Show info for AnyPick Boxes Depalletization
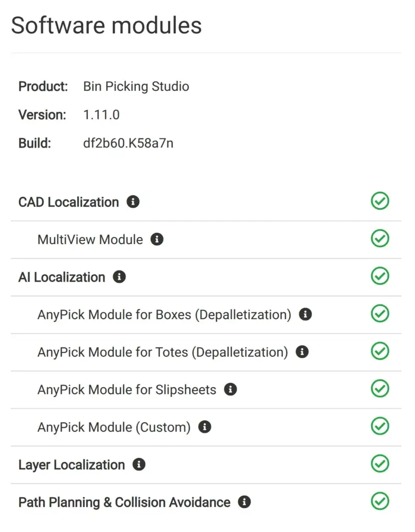Image resolution: width=415 pixels, height=532 pixels. pos(306,314)
